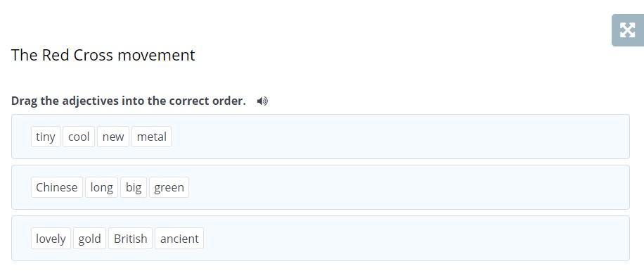Image resolution: width=644 pixels, height=271 pixels.
Task: Click the 'lovely' adjective tile
Action: [51, 239]
